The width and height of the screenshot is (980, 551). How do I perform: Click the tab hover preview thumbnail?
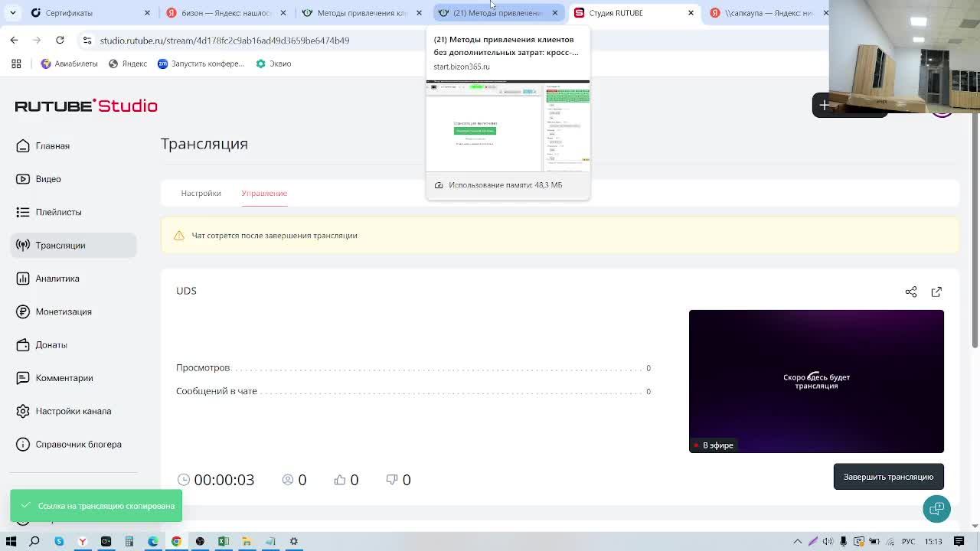pyautogui.click(x=508, y=126)
